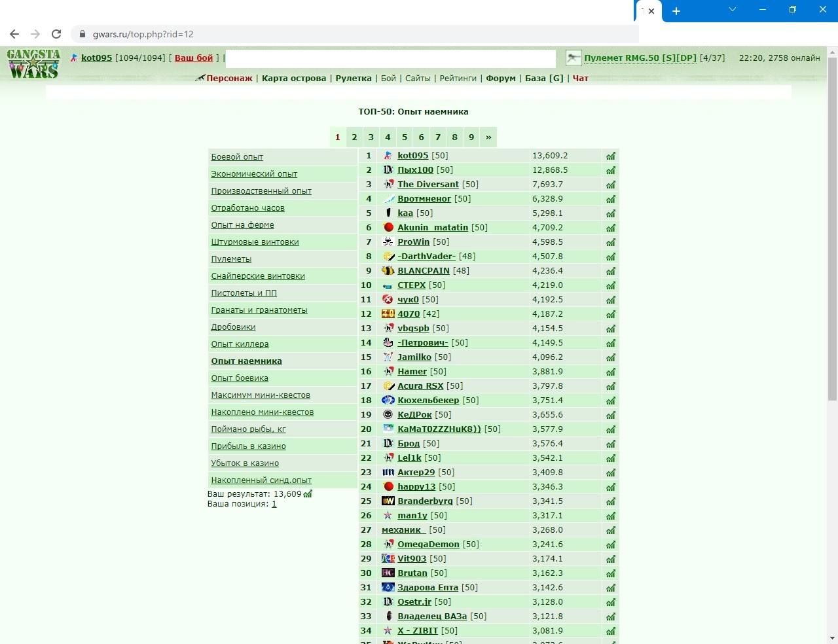Click the syndicate icon beside 4070

click(x=388, y=314)
